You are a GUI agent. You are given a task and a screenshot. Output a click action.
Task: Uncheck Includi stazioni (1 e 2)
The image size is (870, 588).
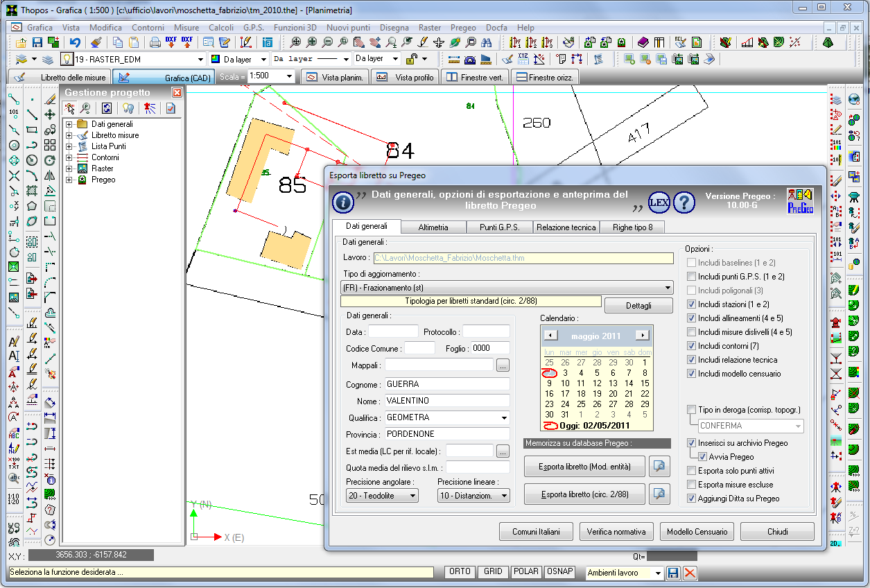tap(691, 304)
